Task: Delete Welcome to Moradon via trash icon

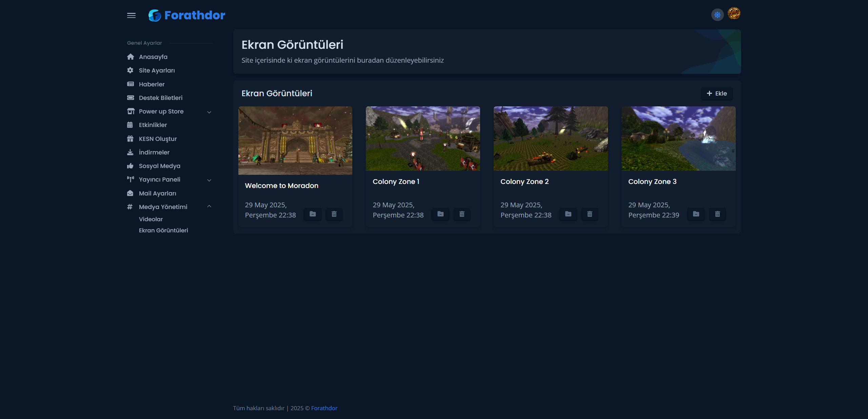Action: point(334,214)
